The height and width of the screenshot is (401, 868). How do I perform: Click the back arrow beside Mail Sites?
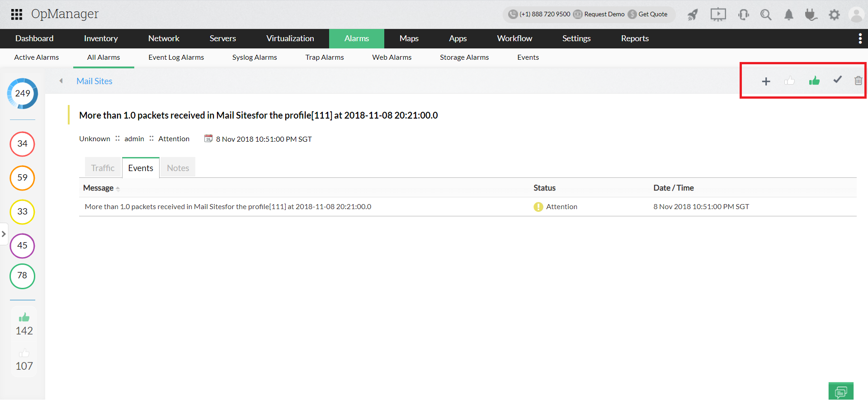click(61, 81)
